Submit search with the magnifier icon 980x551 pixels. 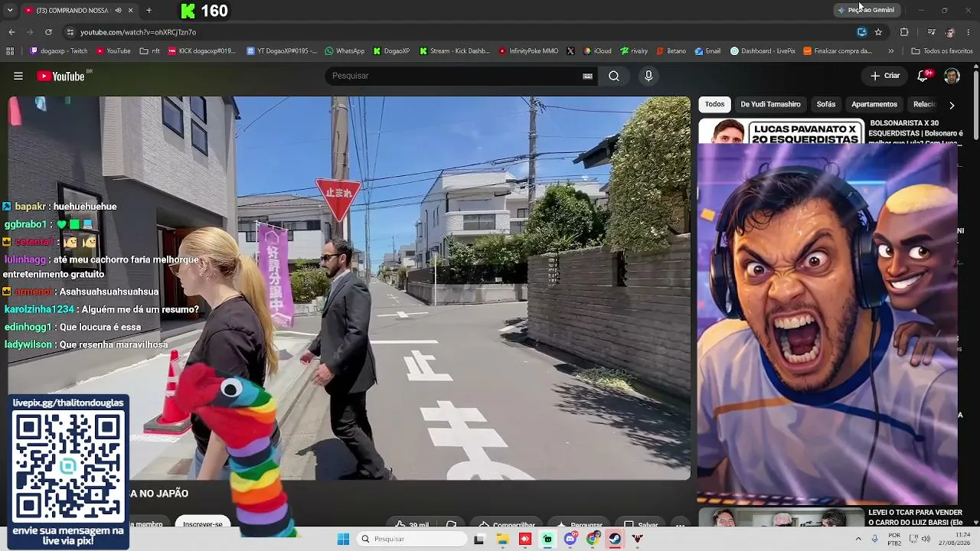614,76
